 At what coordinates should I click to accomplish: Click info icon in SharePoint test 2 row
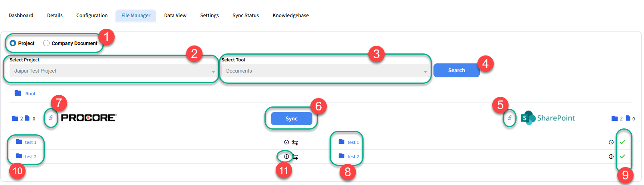[x=611, y=157]
